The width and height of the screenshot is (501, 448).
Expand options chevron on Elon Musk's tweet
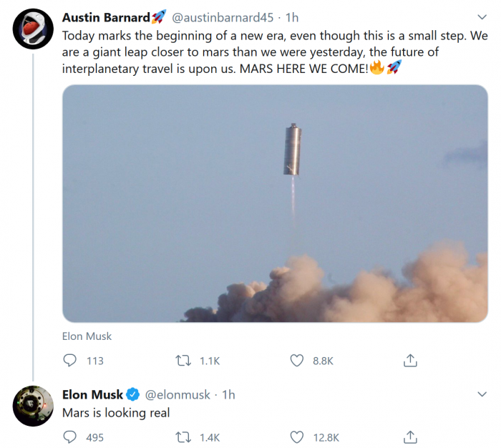click(x=482, y=394)
